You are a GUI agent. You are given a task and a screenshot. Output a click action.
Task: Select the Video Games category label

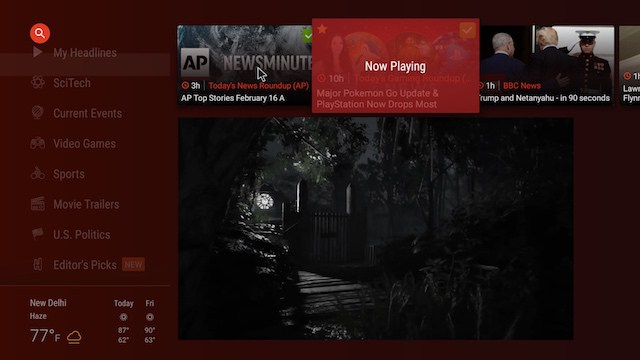(84, 144)
